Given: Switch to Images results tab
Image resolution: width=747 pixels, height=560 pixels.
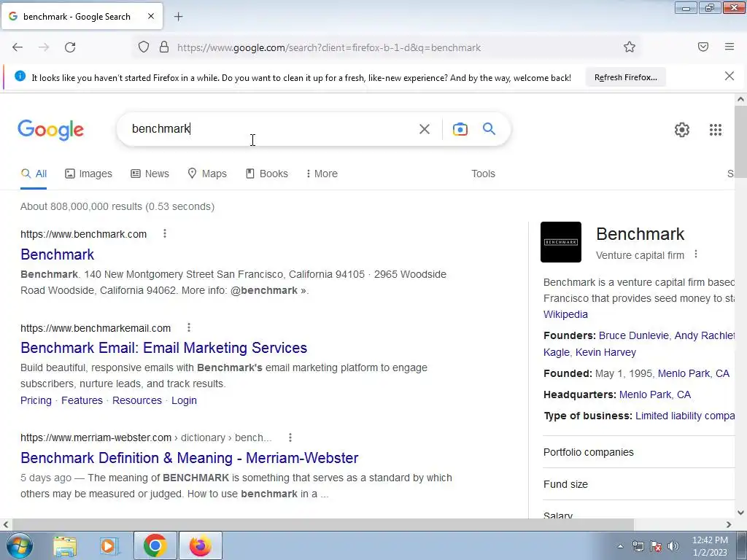Looking at the screenshot, I should click(x=88, y=174).
